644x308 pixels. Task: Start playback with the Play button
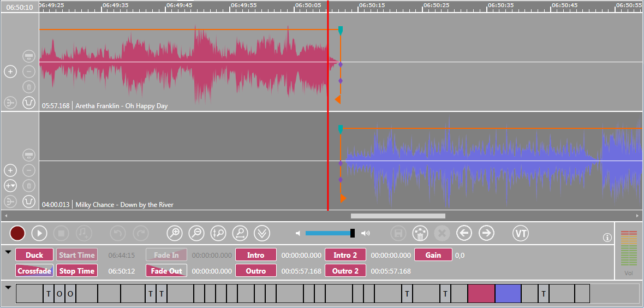(39, 234)
